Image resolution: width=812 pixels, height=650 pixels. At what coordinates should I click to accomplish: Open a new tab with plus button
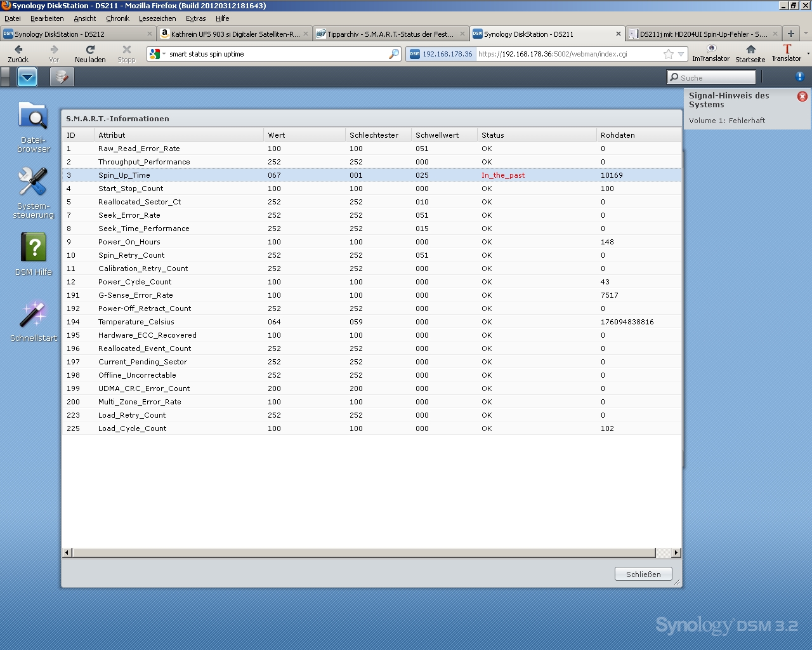point(790,34)
